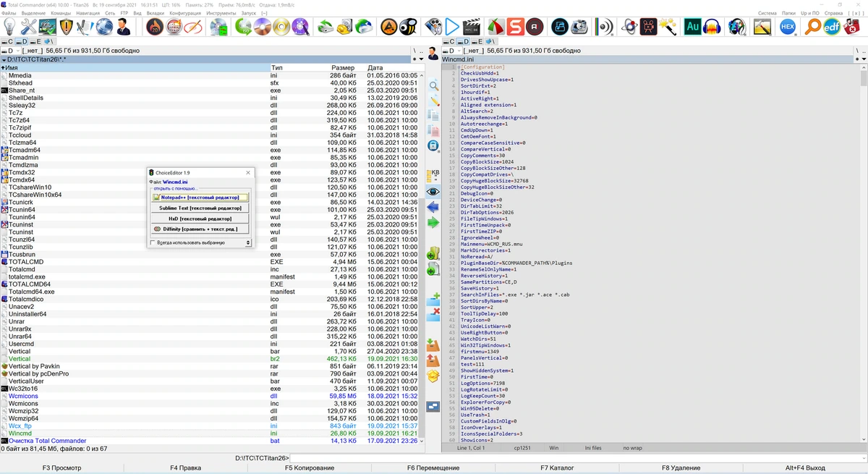Click F3 Просмотр button
This screenshot has height=474, width=868.
tap(61, 468)
